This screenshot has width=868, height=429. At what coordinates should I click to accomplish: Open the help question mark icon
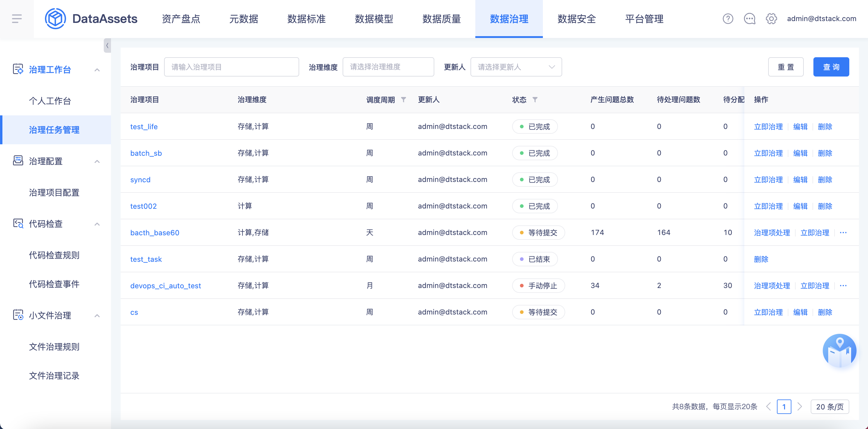tap(728, 18)
